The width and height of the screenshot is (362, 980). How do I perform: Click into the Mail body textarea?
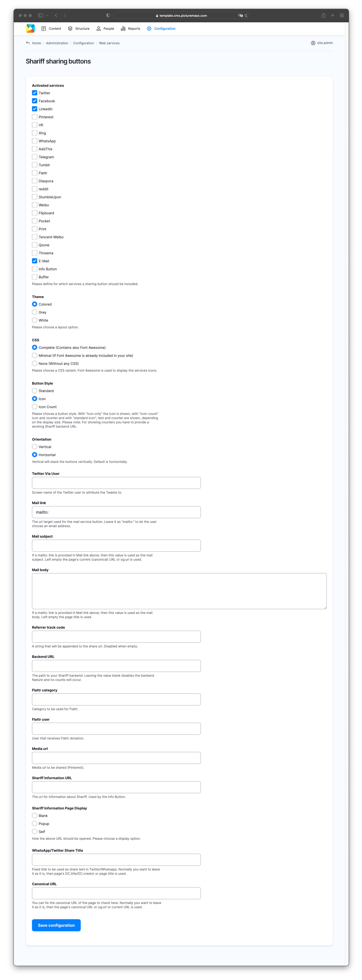179,591
